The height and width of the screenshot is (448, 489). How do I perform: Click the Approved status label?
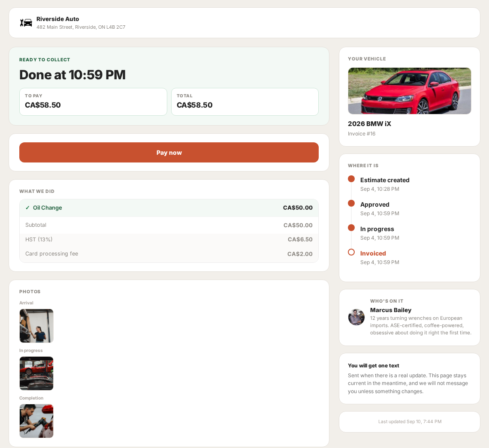pyautogui.click(x=375, y=204)
